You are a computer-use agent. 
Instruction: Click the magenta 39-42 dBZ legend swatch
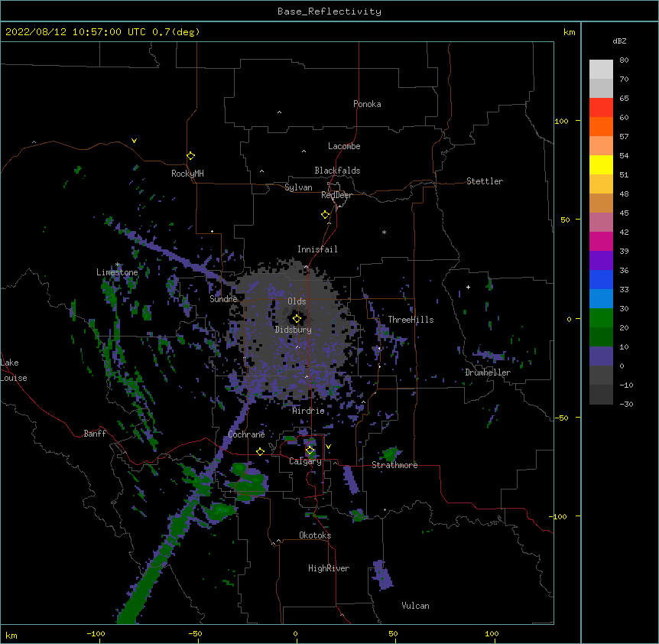tap(601, 241)
